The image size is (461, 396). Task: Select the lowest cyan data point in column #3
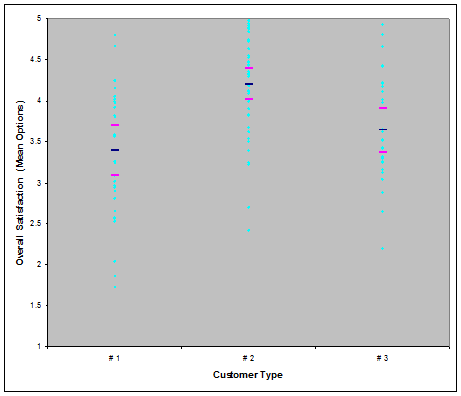[383, 249]
